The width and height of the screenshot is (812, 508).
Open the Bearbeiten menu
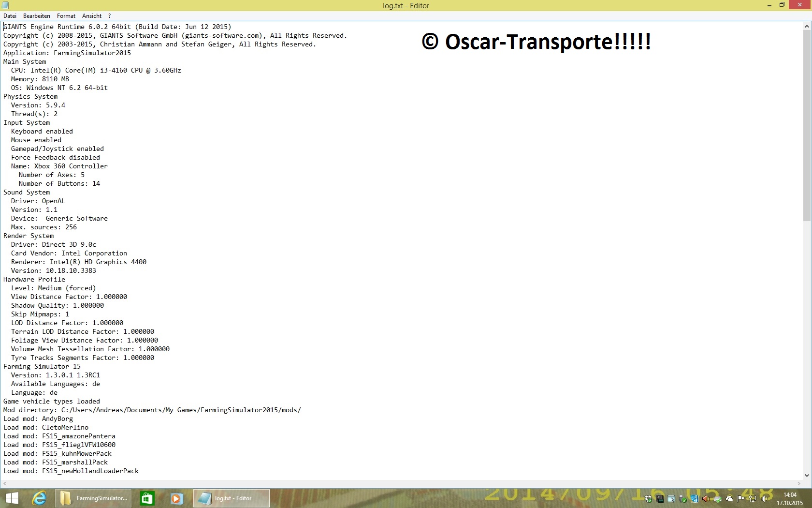point(37,16)
